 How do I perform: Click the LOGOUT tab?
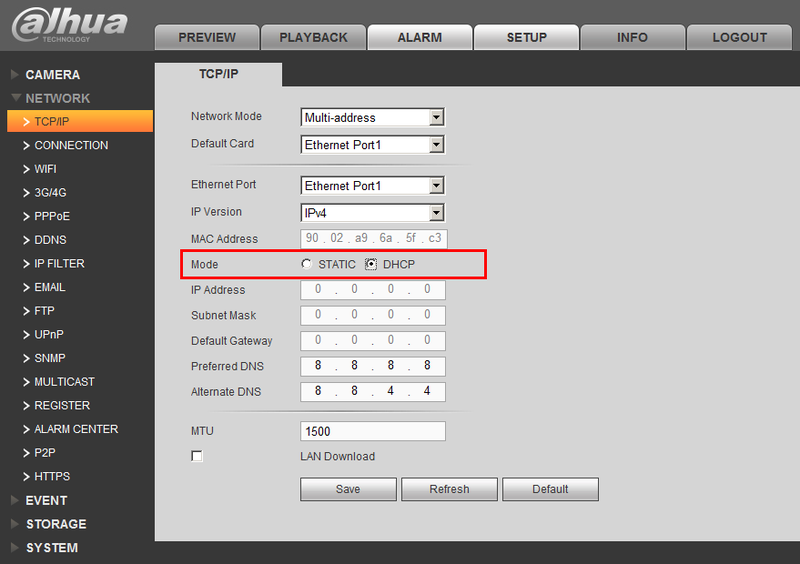pos(739,37)
